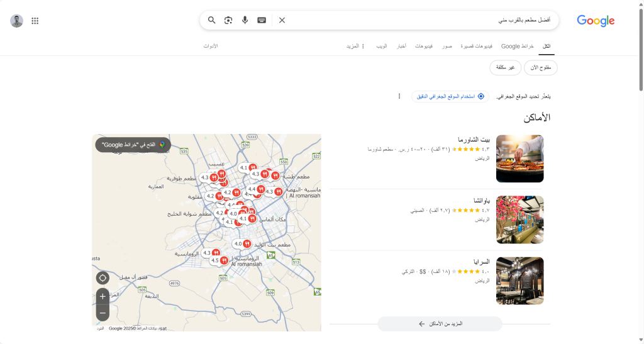Click the مكان الماس label on map

coord(273,219)
